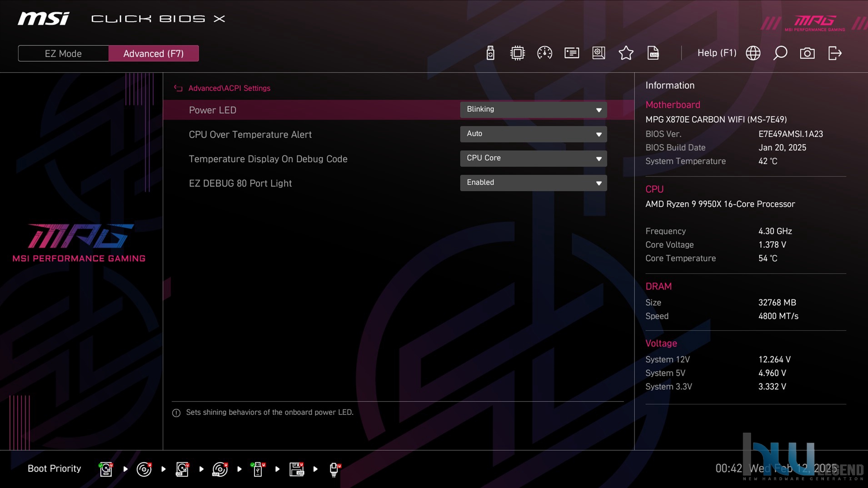Click the MSI logo

tap(44, 19)
